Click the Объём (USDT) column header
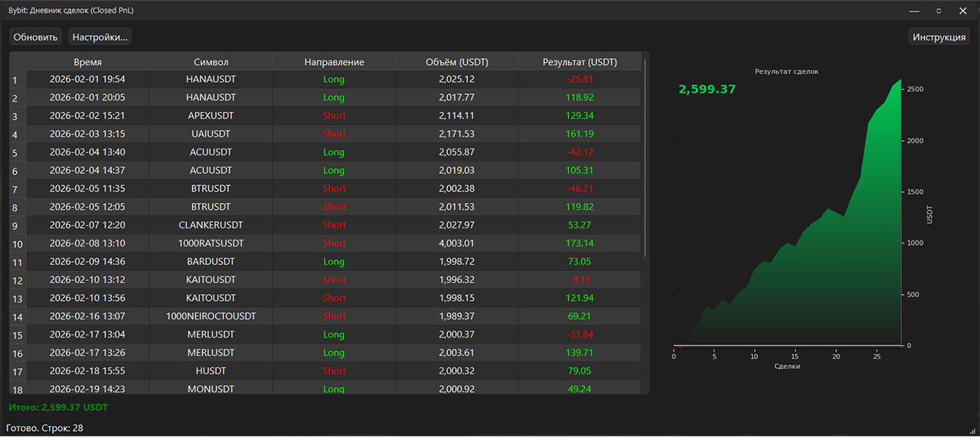980x444 pixels. point(456,62)
